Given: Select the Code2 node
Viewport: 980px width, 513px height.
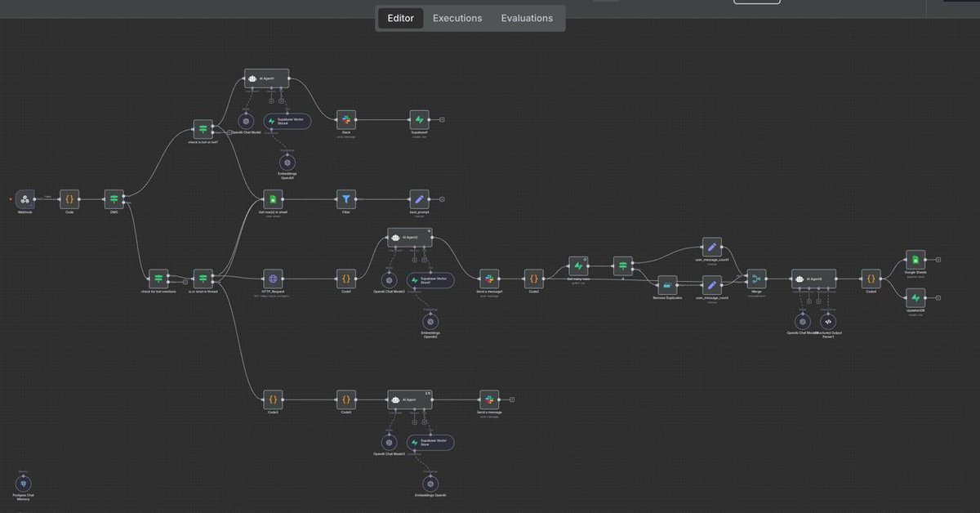Looking at the screenshot, I should 533,279.
